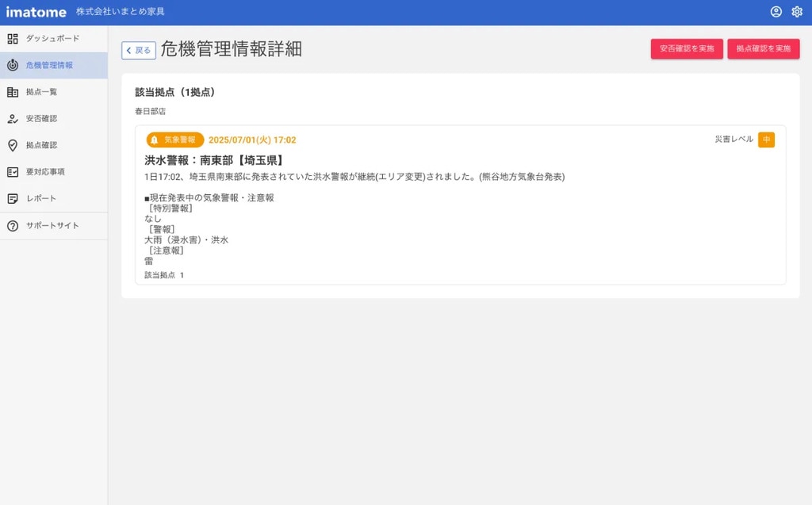
Task: Select レポート in the sidebar menu
Action: point(41,199)
